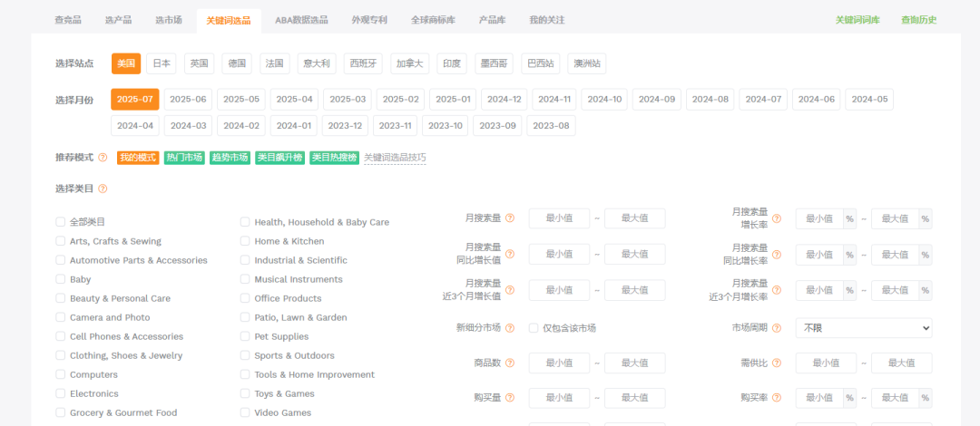Select the 日本 site button
The height and width of the screenshot is (426, 980).
point(162,63)
